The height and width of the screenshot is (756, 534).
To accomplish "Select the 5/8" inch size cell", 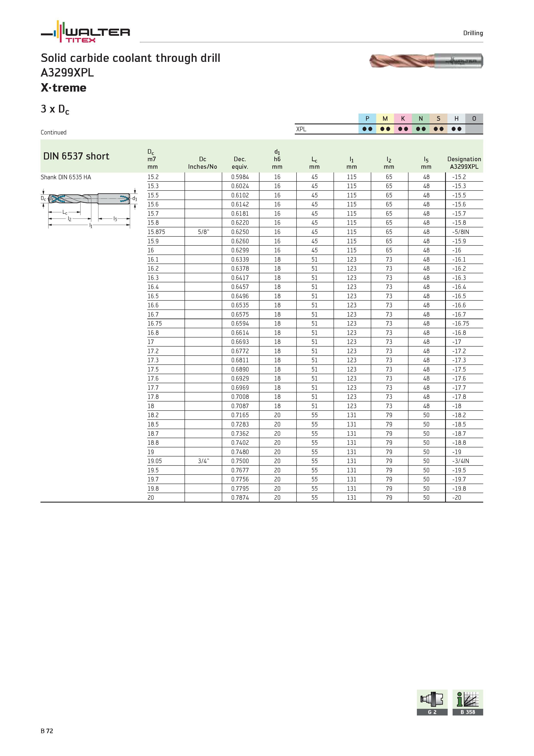I will point(203,232).
